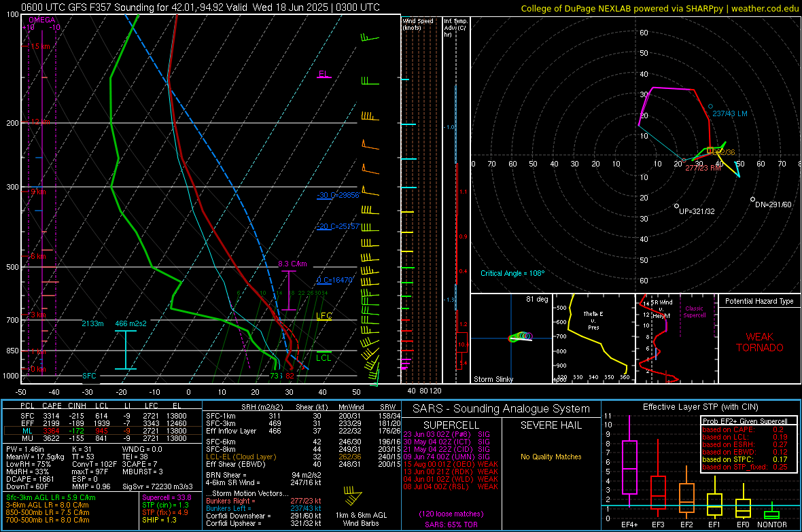Click the 'No Quality Matches' hail text
This screenshot has height=532, width=802.
(551, 457)
